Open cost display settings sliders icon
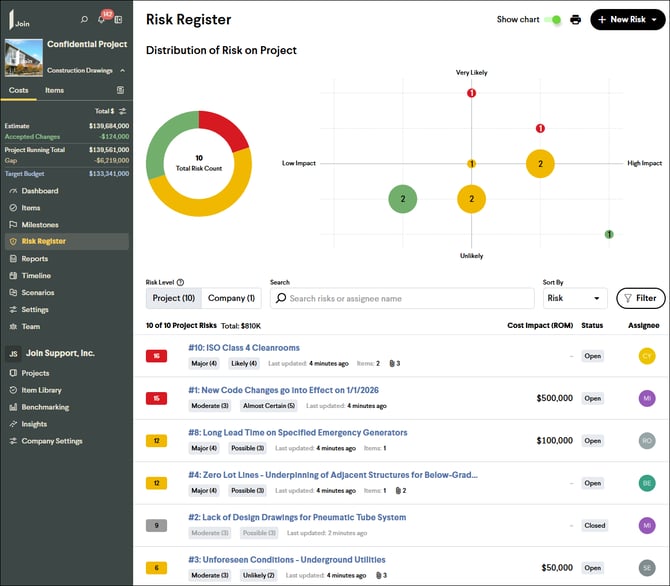This screenshot has width=670, height=586. click(122, 111)
